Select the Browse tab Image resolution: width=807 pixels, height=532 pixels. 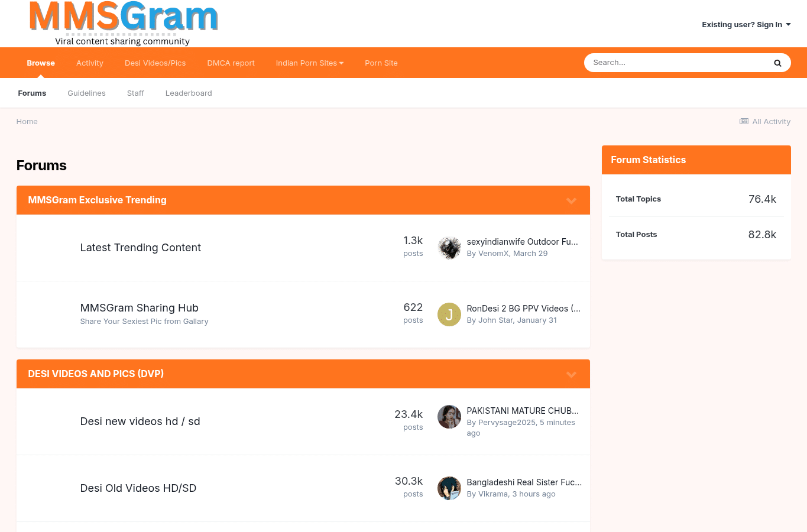tap(41, 63)
